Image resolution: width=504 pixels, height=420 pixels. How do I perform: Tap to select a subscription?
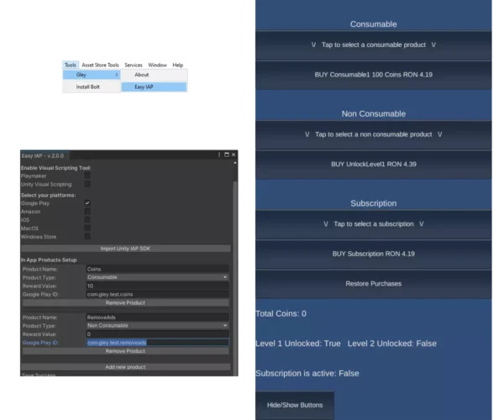tap(373, 224)
